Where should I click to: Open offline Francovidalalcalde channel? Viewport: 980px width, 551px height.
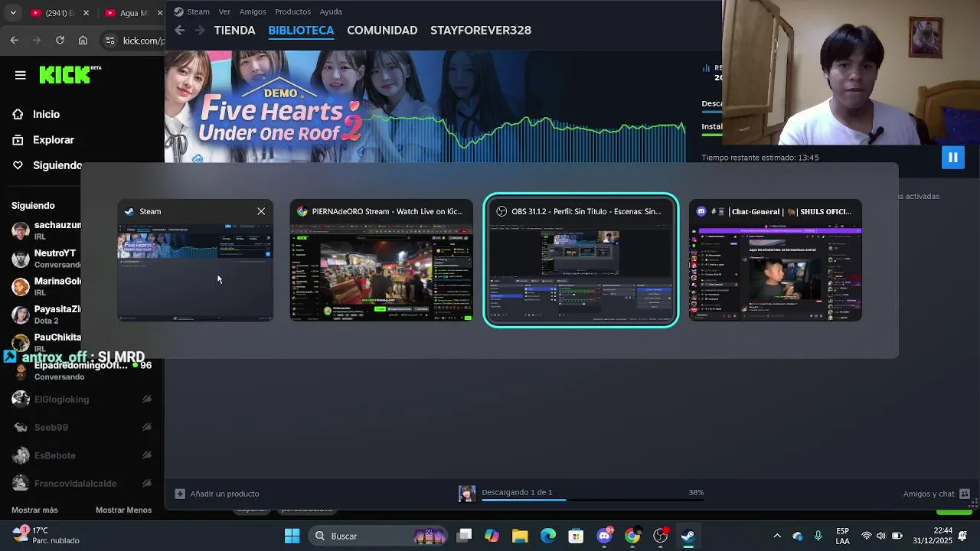[x=81, y=484]
